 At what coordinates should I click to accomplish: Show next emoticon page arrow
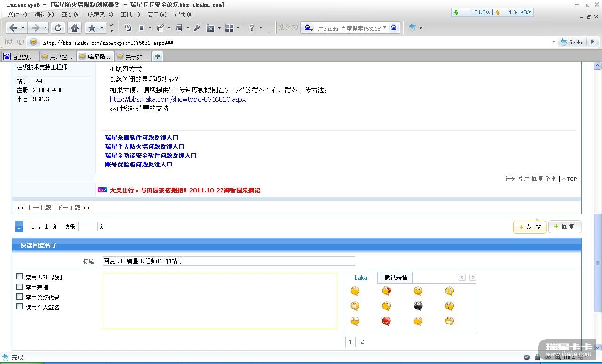point(473,277)
